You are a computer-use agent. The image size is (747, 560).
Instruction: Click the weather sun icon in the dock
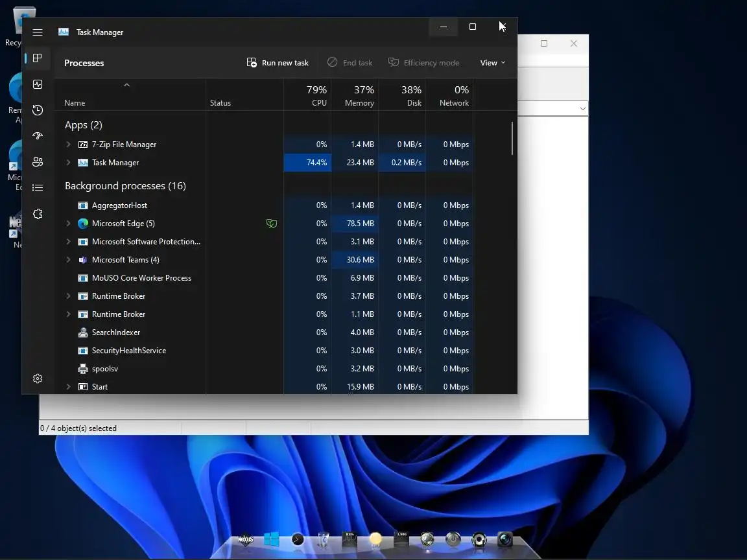point(375,539)
